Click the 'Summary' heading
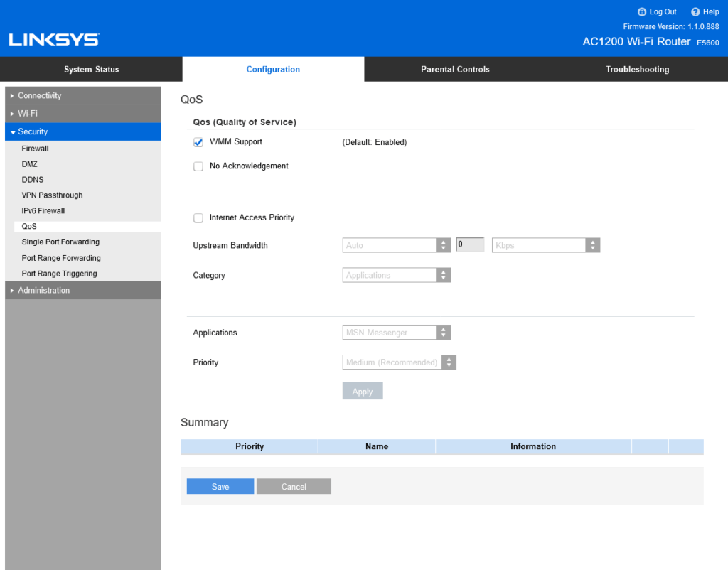 (x=204, y=422)
